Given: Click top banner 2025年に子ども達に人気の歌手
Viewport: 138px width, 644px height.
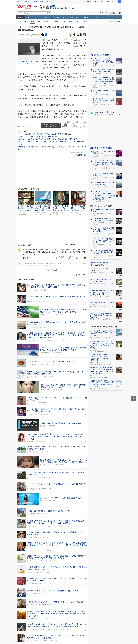Looking at the screenshot, I should point(37,2).
